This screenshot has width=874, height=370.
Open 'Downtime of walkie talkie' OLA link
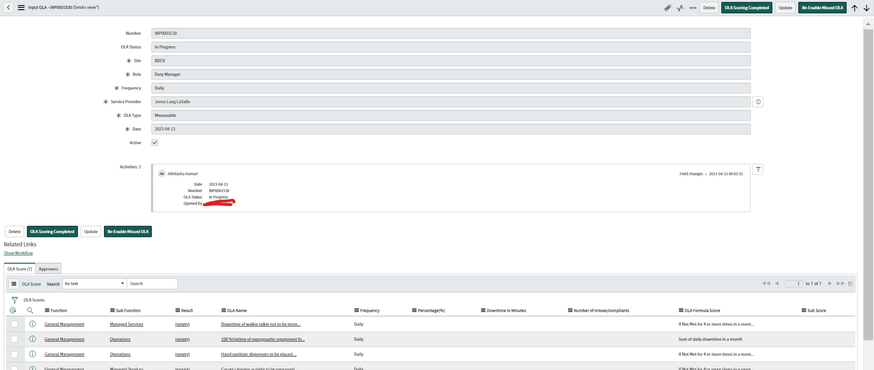point(261,324)
